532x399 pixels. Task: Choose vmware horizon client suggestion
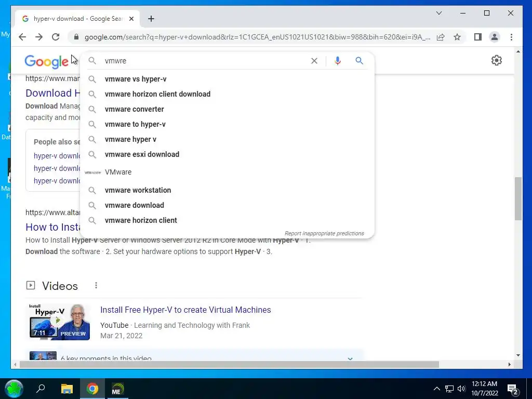click(x=228, y=220)
